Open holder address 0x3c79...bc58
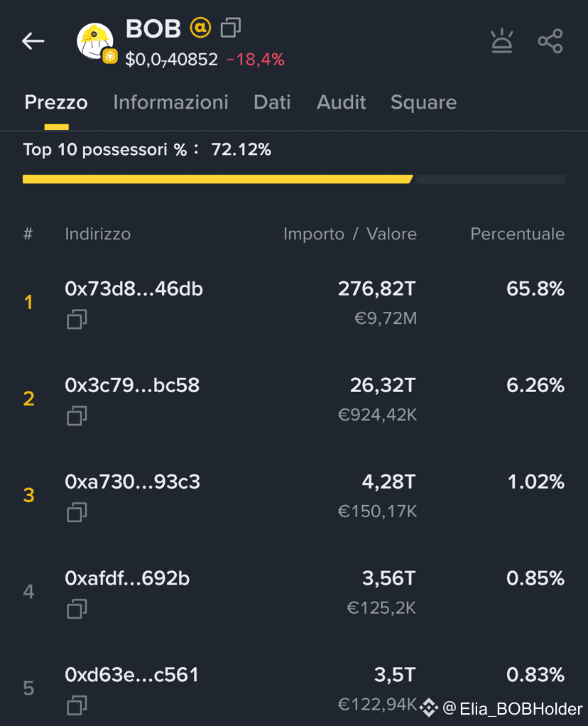Viewport: 588px width, 726px height. point(132,385)
